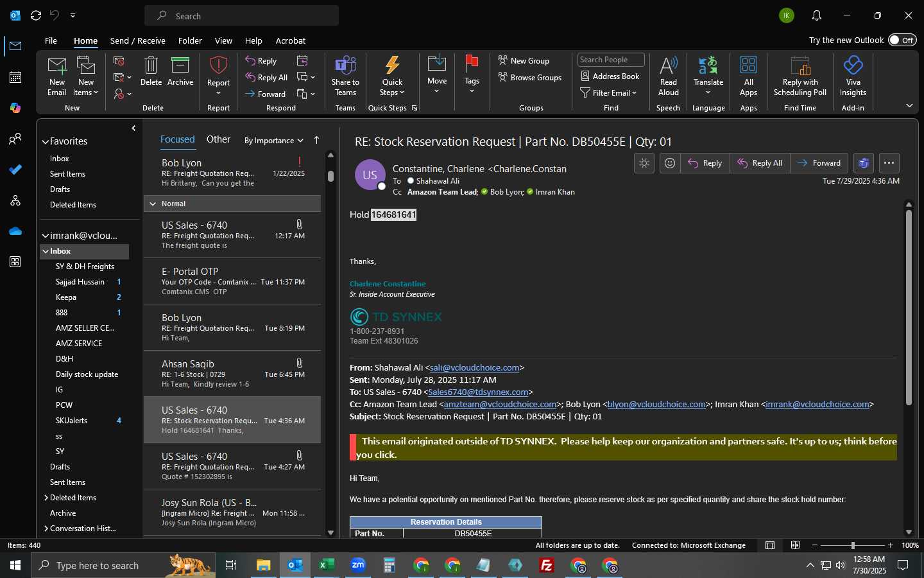Switch to the Send / Receive tab
Image resolution: width=924 pixels, height=578 pixels.
pos(138,40)
